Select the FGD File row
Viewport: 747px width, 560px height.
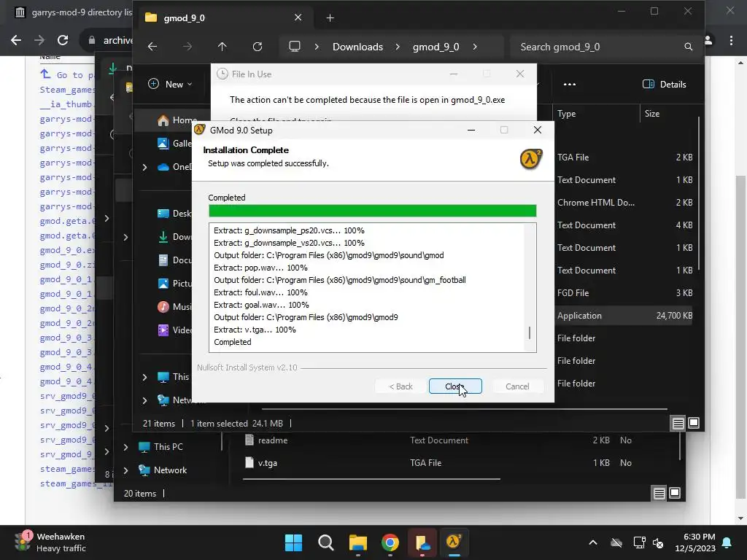624,293
